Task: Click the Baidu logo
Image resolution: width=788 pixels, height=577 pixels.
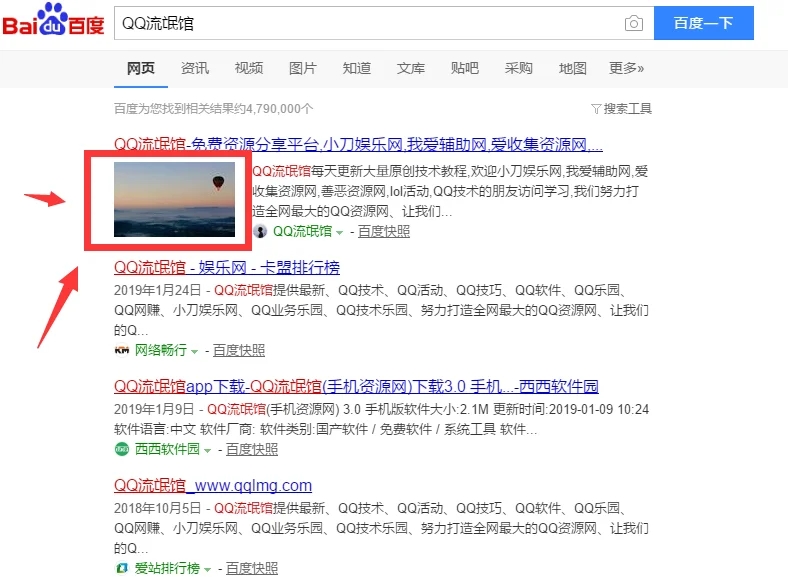Action: coord(53,20)
